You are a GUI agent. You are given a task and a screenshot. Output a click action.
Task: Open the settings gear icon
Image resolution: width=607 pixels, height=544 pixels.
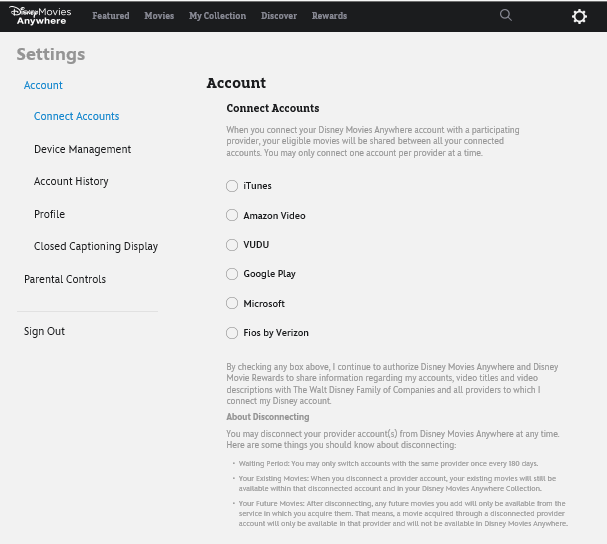point(579,17)
